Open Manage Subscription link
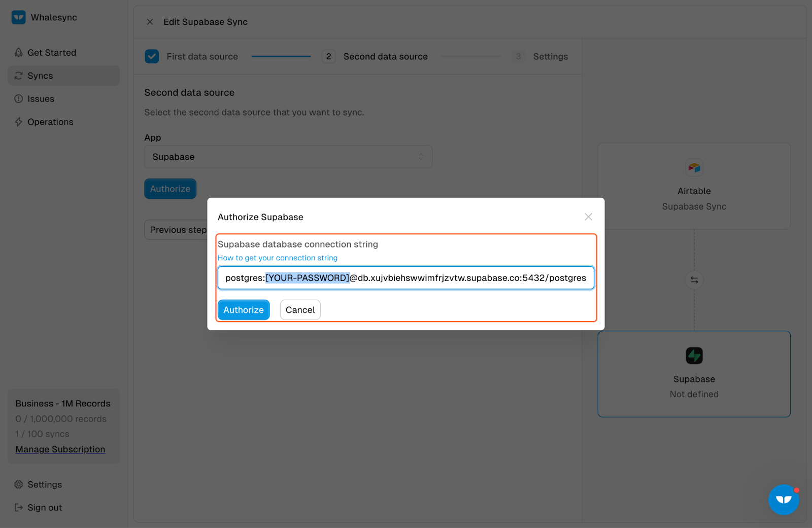 pyautogui.click(x=60, y=449)
